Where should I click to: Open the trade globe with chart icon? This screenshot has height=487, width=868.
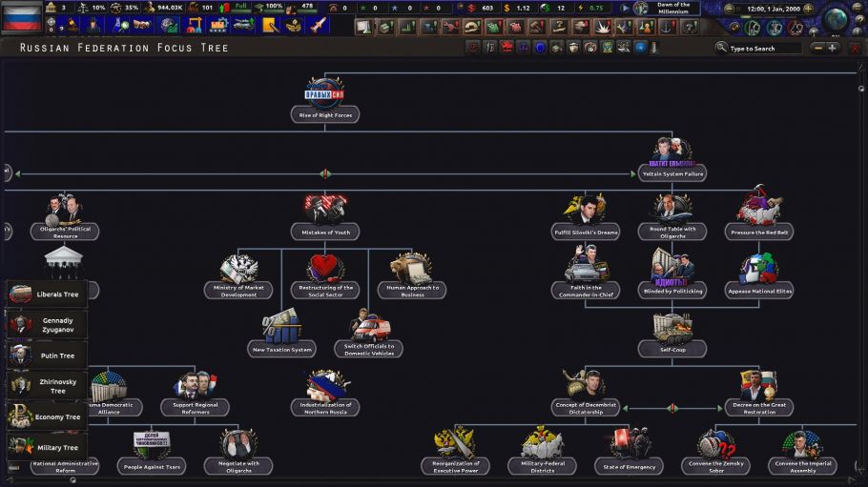pos(168,25)
